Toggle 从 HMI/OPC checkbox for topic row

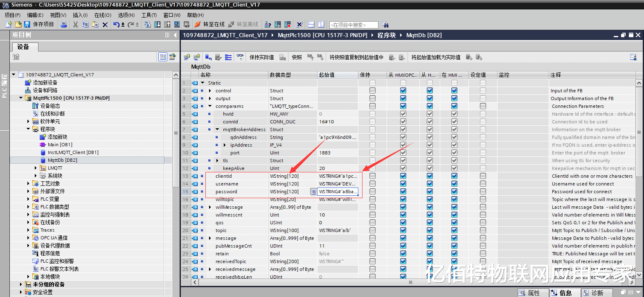403,230
